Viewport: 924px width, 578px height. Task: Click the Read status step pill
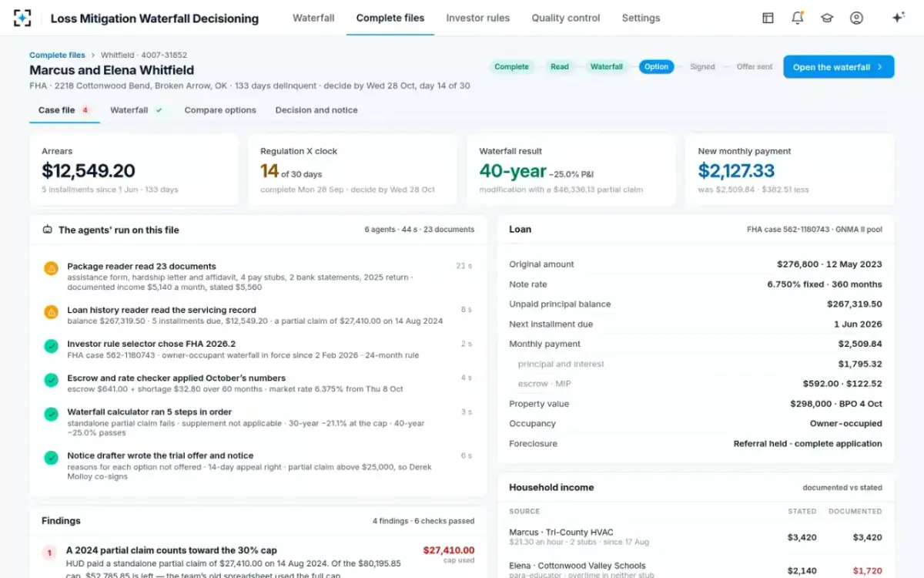(x=560, y=67)
